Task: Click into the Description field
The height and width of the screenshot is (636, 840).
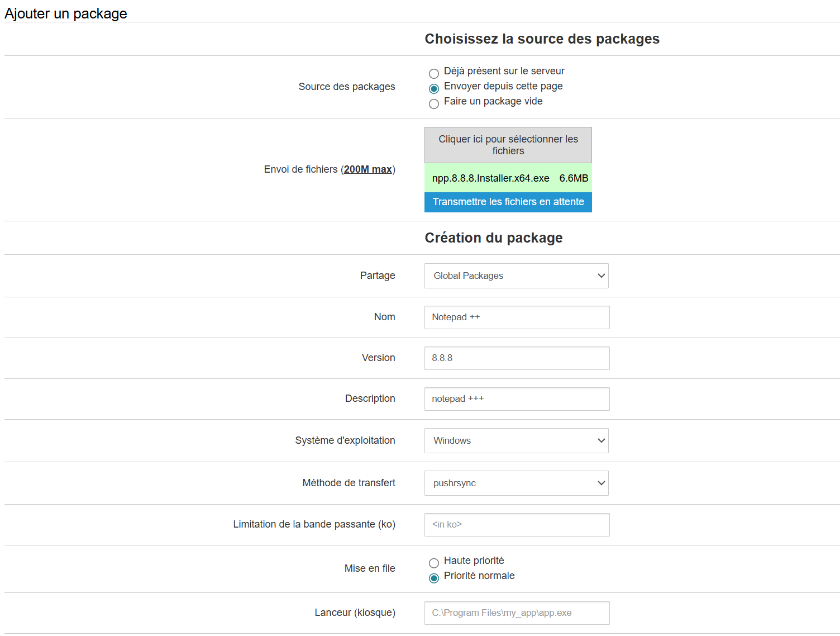Action: [x=517, y=399]
